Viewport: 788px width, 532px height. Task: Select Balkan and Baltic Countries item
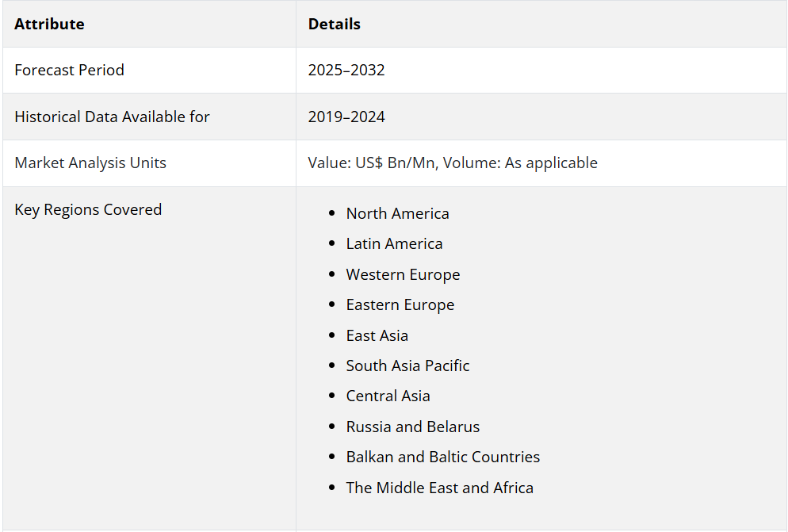click(x=442, y=457)
